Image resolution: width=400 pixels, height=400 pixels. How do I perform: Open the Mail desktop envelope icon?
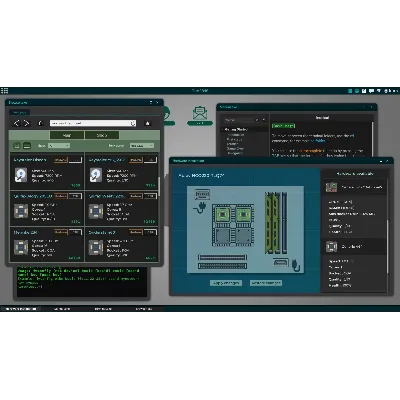tap(200, 115)
